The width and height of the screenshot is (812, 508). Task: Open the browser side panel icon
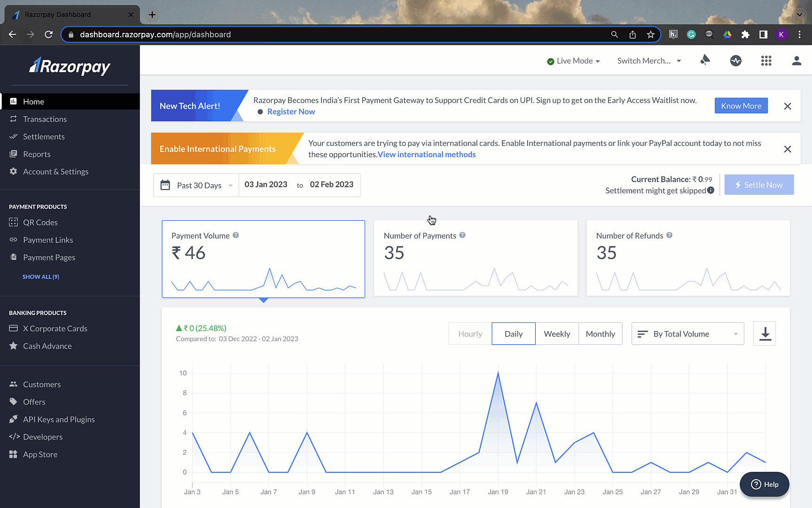click(x=763, y=34)
